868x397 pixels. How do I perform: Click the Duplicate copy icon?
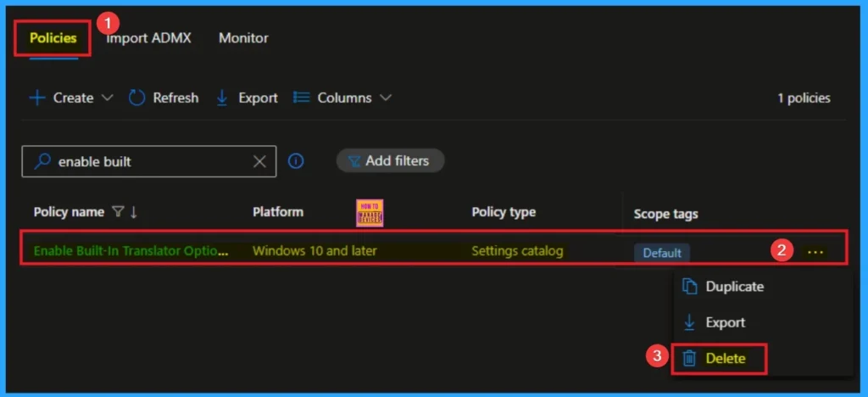click(x=689, y=286)
